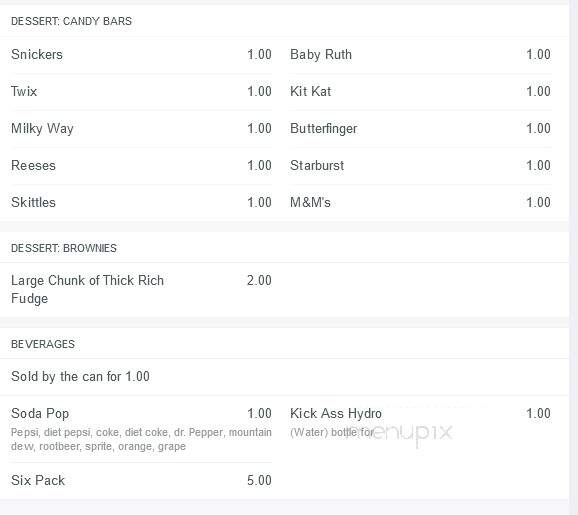Click on the Reeses item
The image size is (578, 515).
click(x=33, y=166)
